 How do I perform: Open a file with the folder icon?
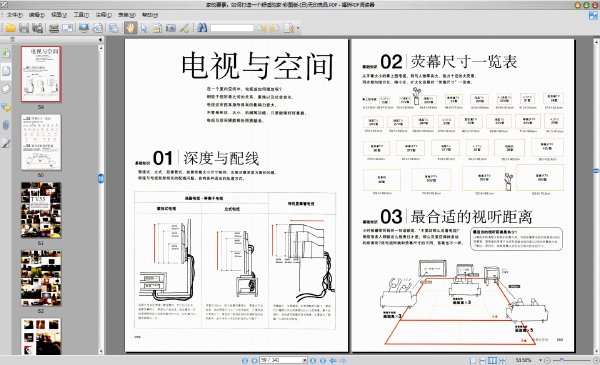pos(10,28)
